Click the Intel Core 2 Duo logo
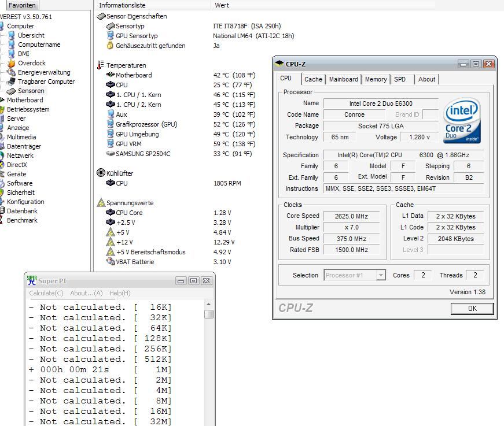Screen dimensions: 504x426 pyautogui.click(x=462, y=120)
